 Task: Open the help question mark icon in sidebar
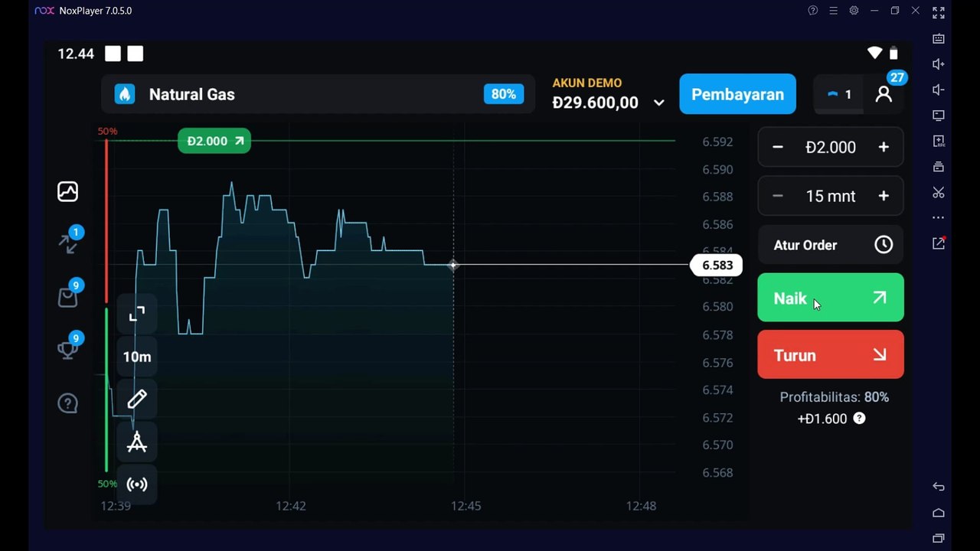tap(67, 403)
